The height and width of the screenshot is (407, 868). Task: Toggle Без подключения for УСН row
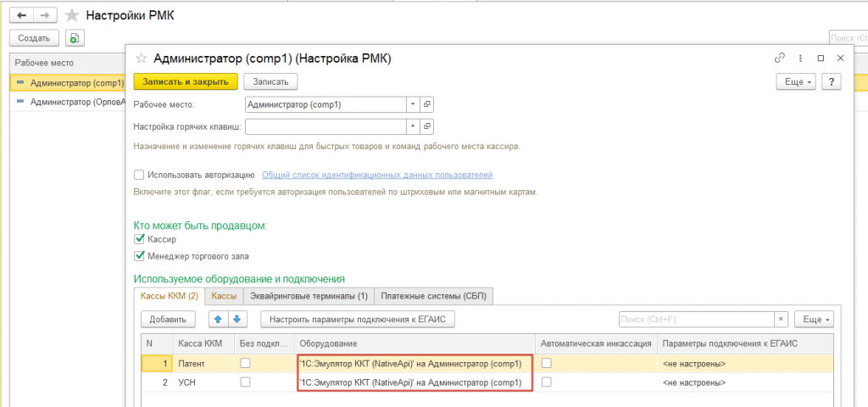[245, 382]
